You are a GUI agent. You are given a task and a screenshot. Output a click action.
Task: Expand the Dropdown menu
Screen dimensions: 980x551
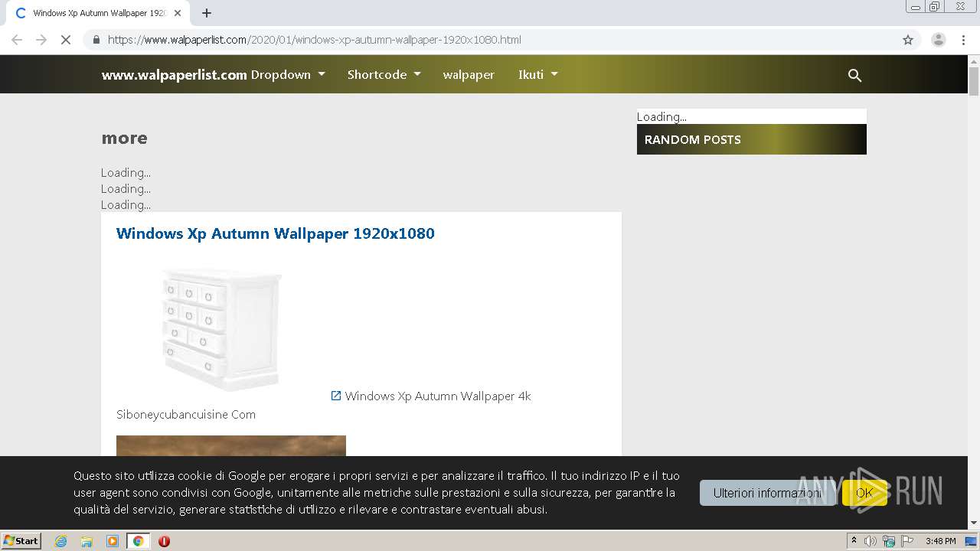[x=288, y=74]
